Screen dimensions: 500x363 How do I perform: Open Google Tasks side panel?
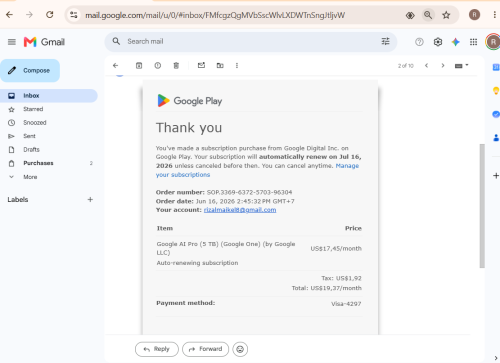[496, 114]
